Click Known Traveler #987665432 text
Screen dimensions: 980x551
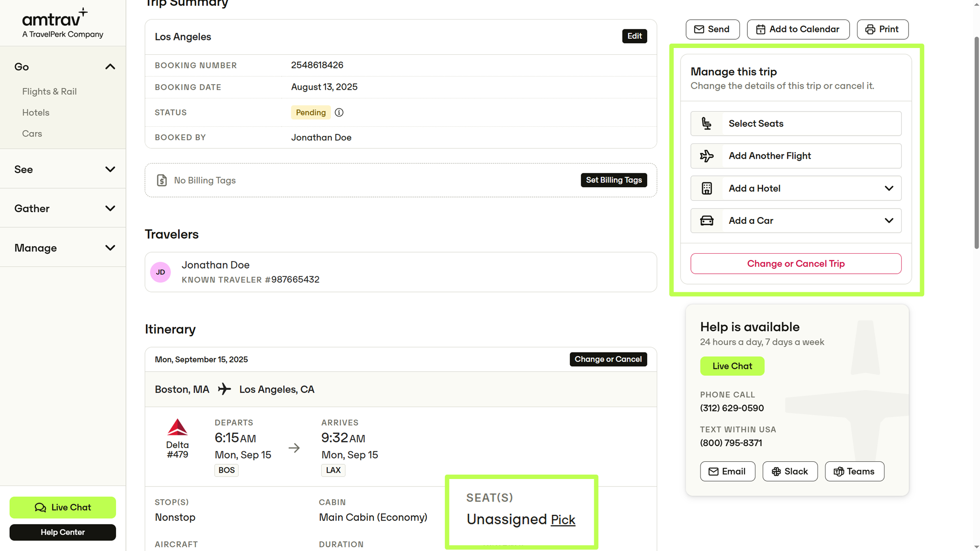pos(250,280)
